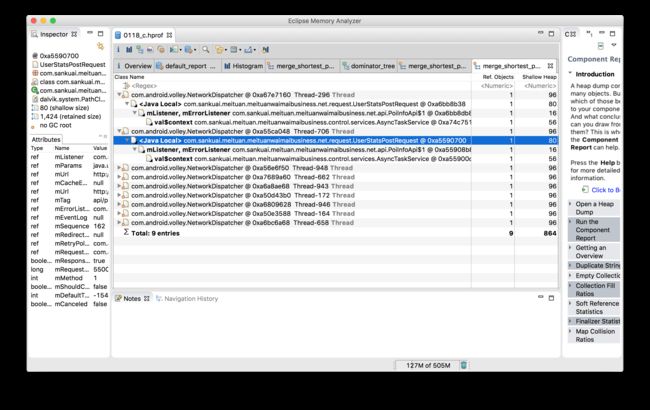The image size is (650, 410).
Task: Maximize the Notes panel
Action: (551, 298)
